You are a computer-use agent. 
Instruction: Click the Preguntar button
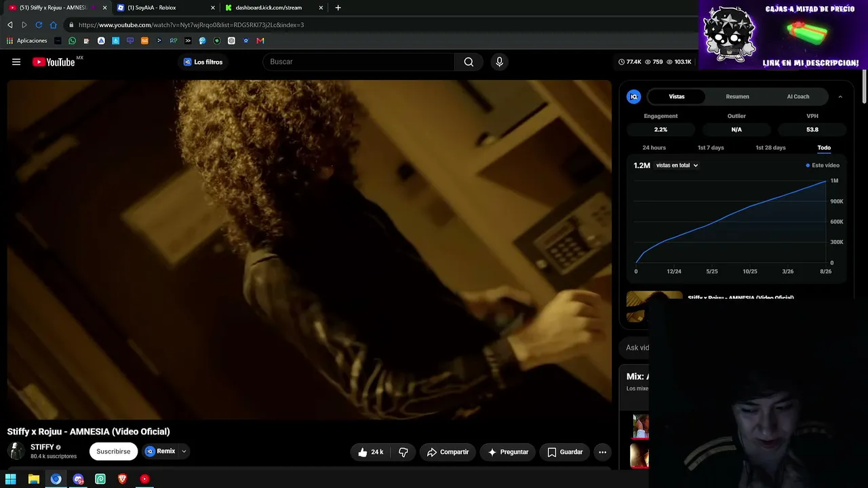coord(508,452)
